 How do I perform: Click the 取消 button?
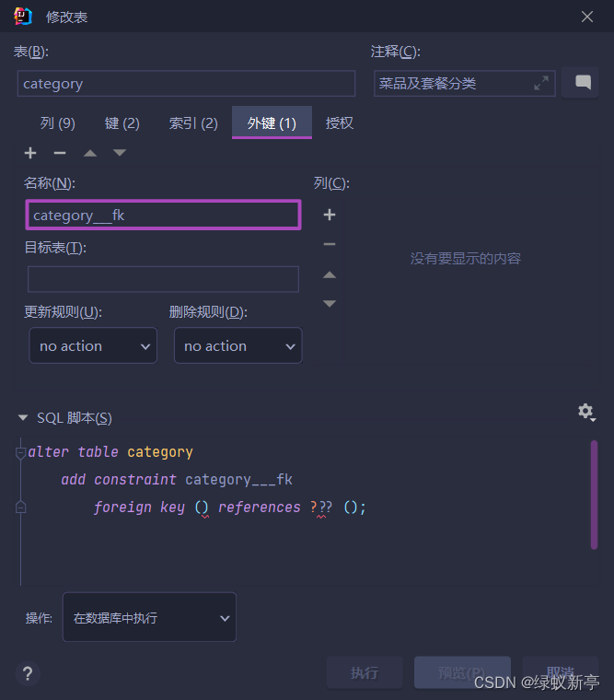[561, 672]
